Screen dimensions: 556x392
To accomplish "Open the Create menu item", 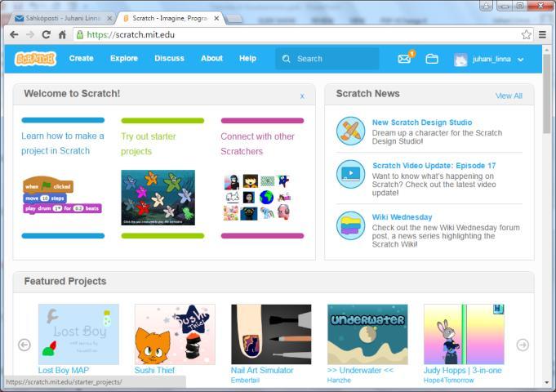I will [x=81, y=59].
